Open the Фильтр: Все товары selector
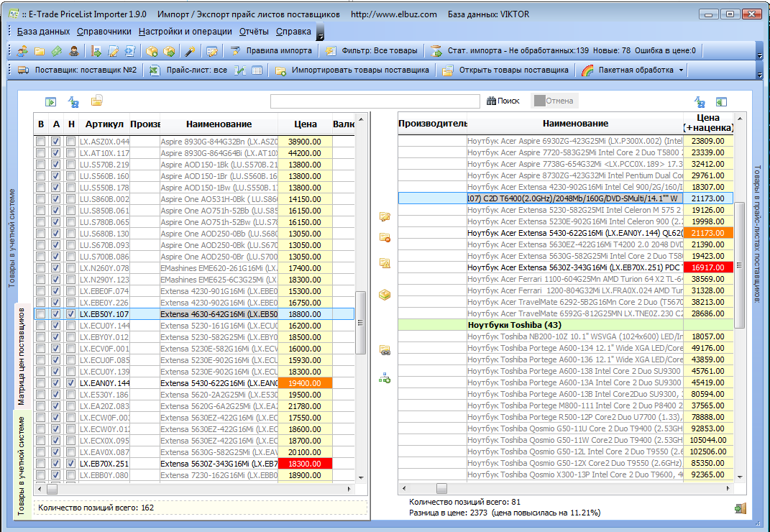This screenshot has height=532, width=770. 372,50
